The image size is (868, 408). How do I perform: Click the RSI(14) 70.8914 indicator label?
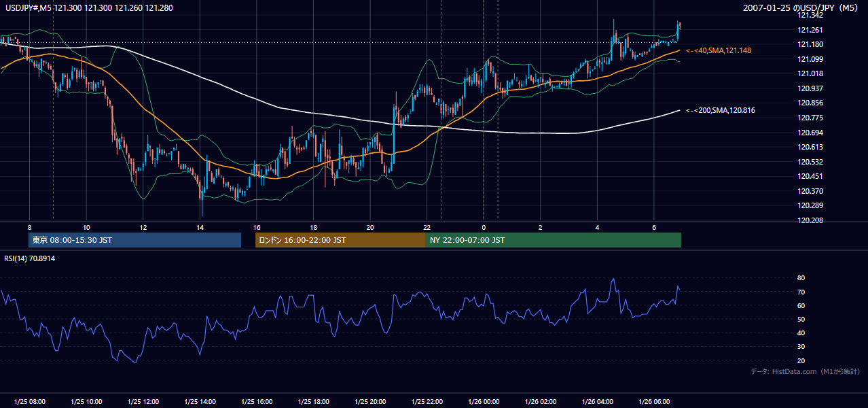[x=30, y=258]
